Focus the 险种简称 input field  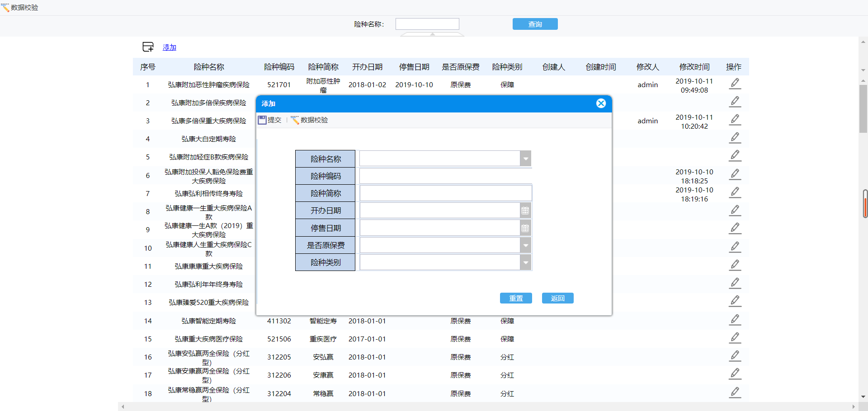point(446,193)
